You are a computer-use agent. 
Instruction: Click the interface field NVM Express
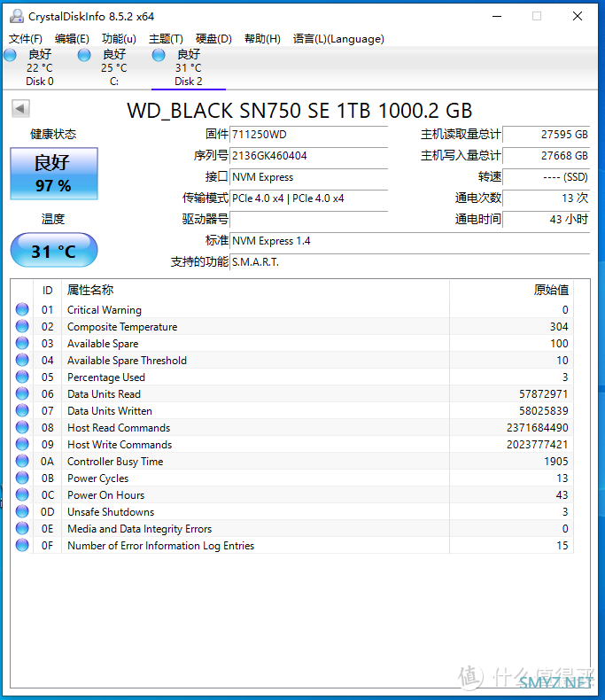tap(309, 177)
